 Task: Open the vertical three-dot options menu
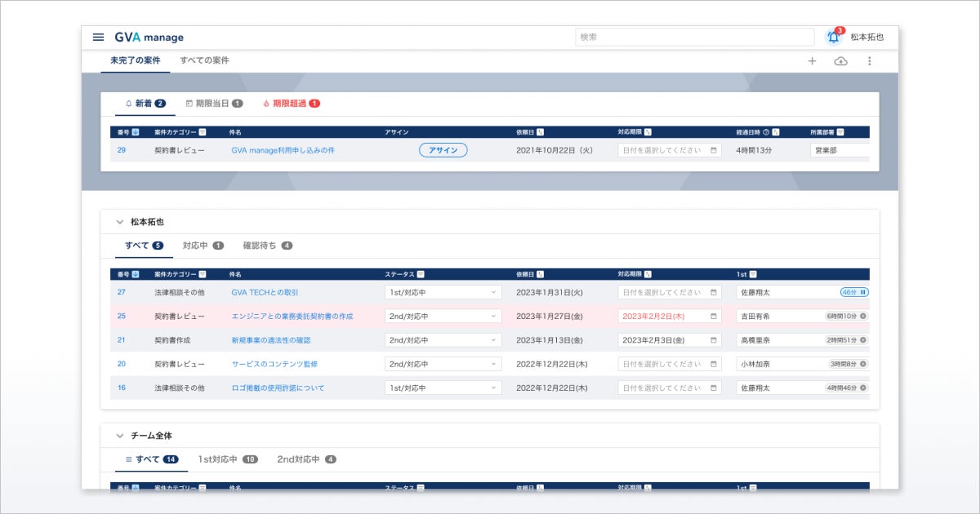point(869,61)
